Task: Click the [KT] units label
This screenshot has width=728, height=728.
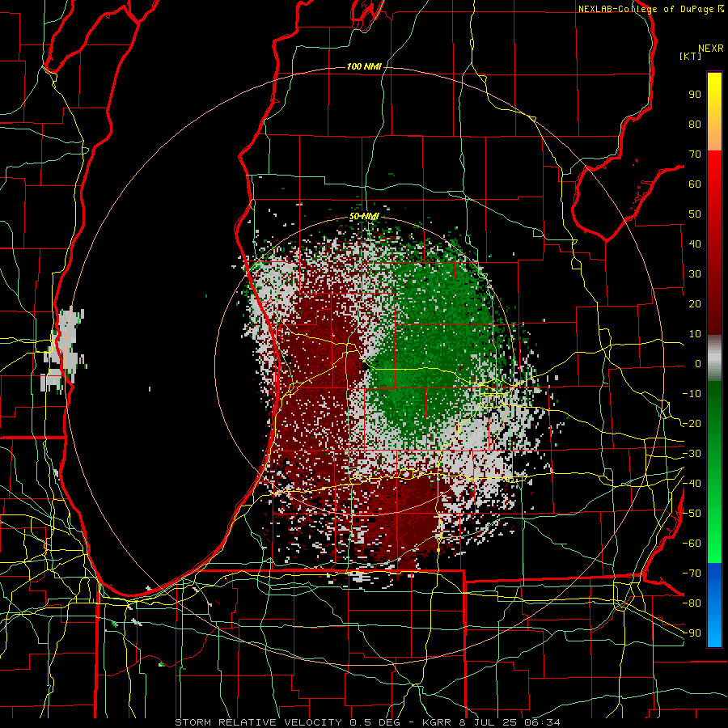Action: pos(690,56)
